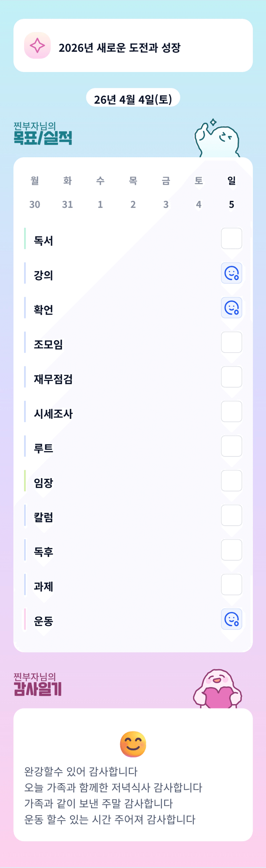Click the pink mascot holding a heart
This screenshot has height=868, width=266.
[217, 689]
